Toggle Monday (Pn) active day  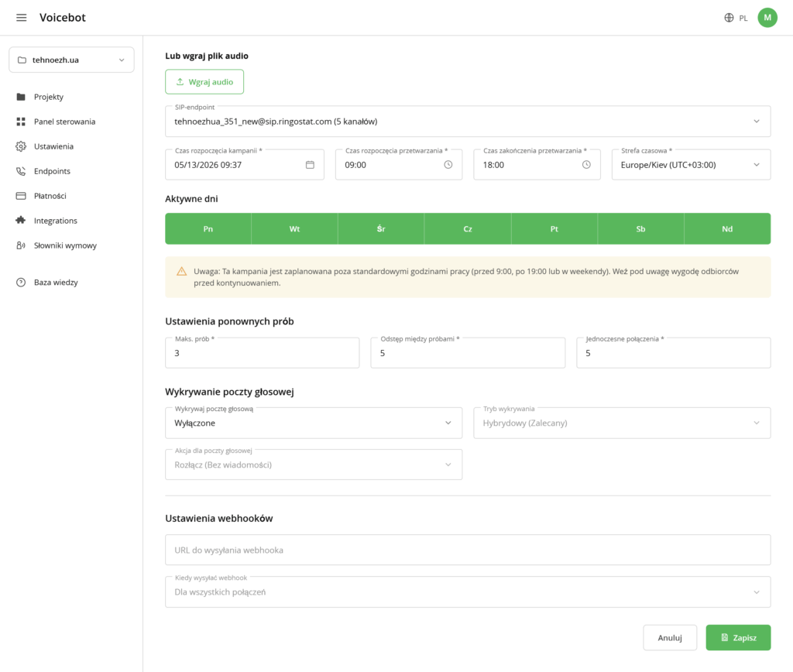click(208, 228)
